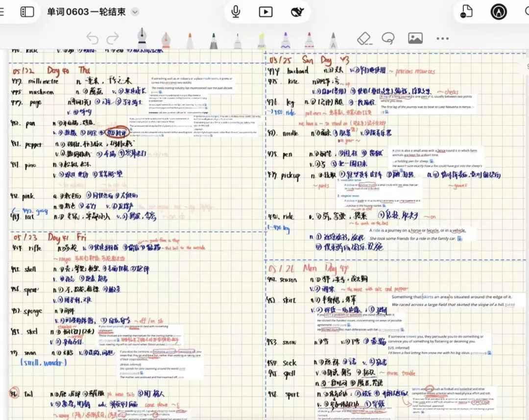The width and height of the screenshot is (529, 420).
Task: Select the lasso selection tool
Action: [x=388, y=38]
